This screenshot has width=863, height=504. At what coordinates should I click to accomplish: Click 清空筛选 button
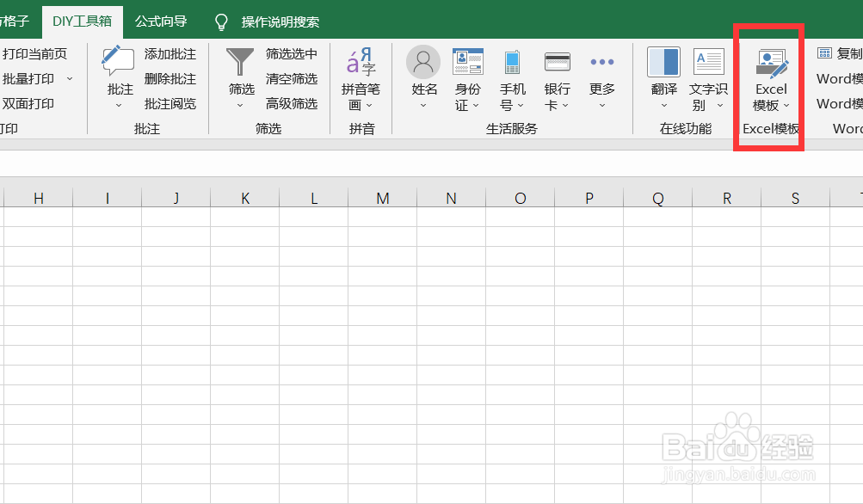point(292,78)
